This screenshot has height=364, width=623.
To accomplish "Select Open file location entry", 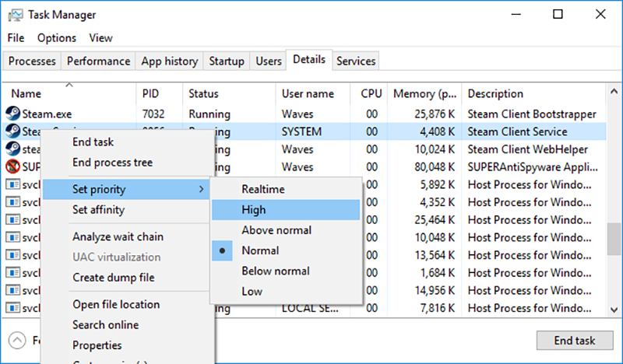I will coord(116,304).
